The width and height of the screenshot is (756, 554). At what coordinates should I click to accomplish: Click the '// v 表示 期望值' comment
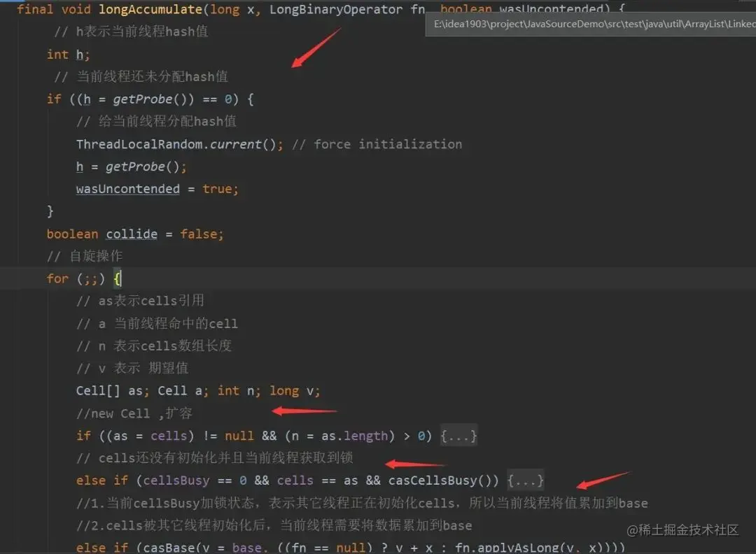132,369
